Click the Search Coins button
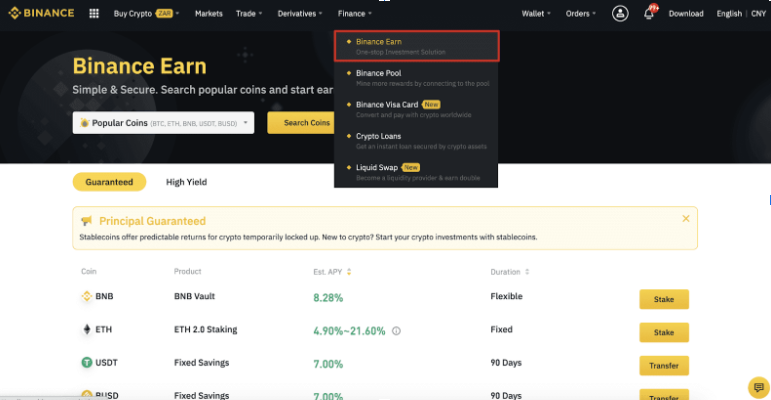 301,123
